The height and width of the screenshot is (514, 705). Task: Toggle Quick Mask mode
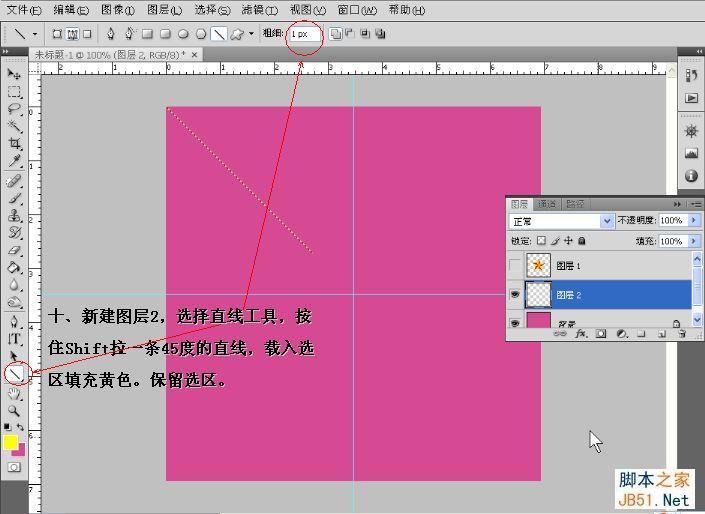[x=14, y=467]
